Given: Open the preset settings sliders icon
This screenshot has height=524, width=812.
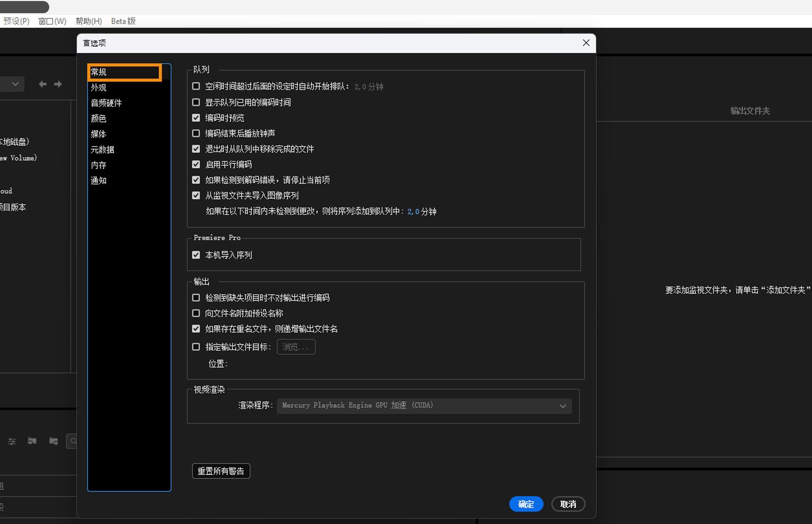Looking at the screenshot, I should 12,441.
